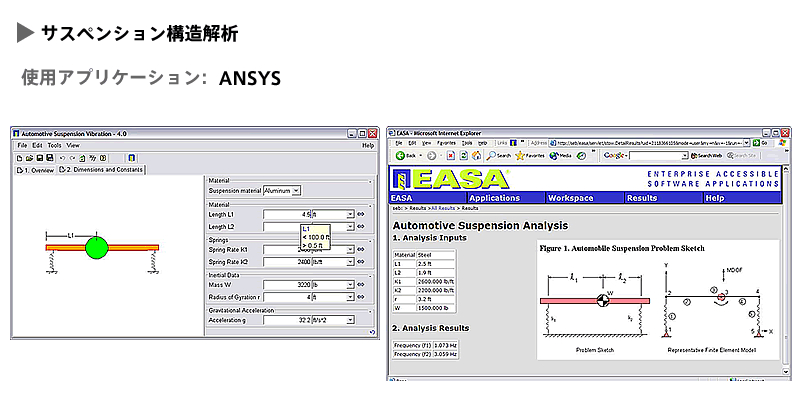Open File menu in Automotive Suspension Vibration
Viewport: 800px width, 402px height.
(x=22, y=145)
